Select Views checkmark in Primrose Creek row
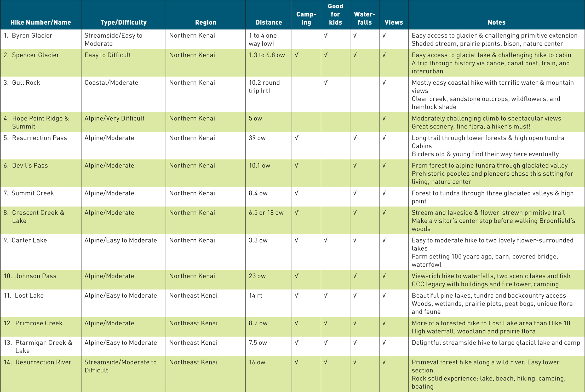This screenshot has height=392, width=585. click(x=384, y=323)
